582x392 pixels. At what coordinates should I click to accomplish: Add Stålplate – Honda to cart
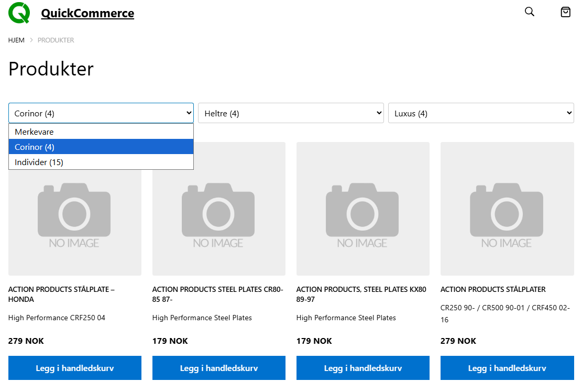[74, 368]
